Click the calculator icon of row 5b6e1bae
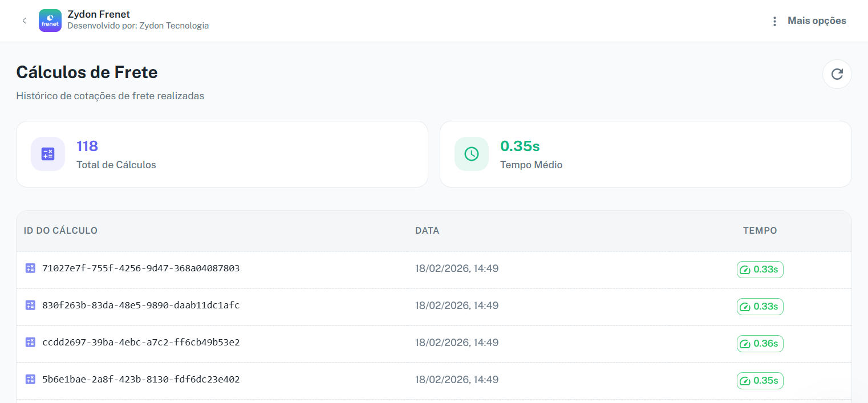 (x=30, y=379)
